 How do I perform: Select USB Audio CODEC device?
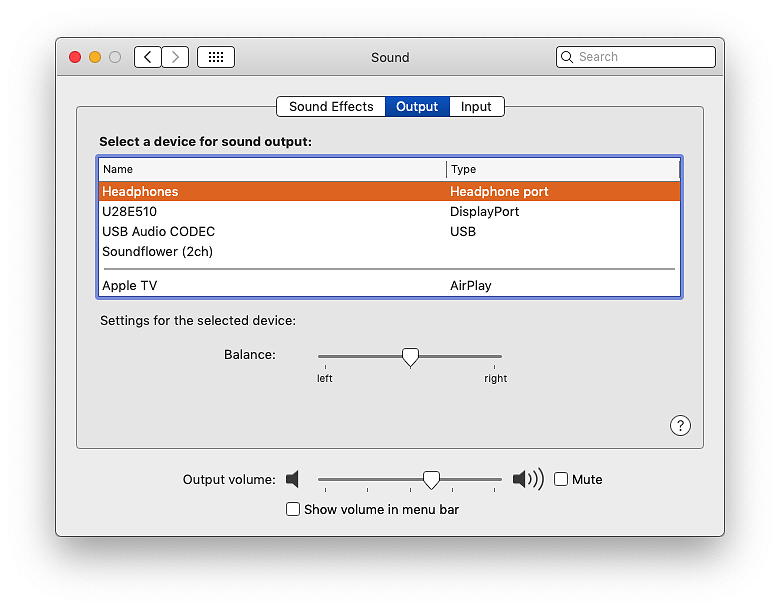(x=390, y=231)
